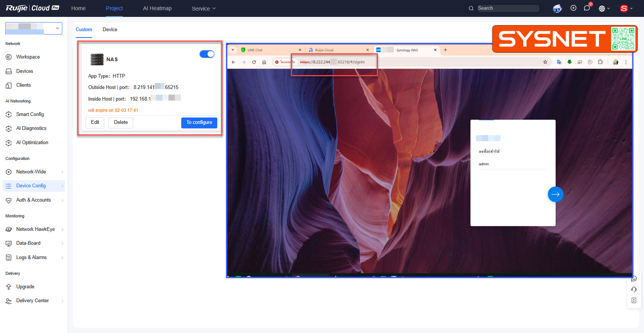Open the AI Heatmap menu
Screen dimensions: 644x333
point(157,8)
